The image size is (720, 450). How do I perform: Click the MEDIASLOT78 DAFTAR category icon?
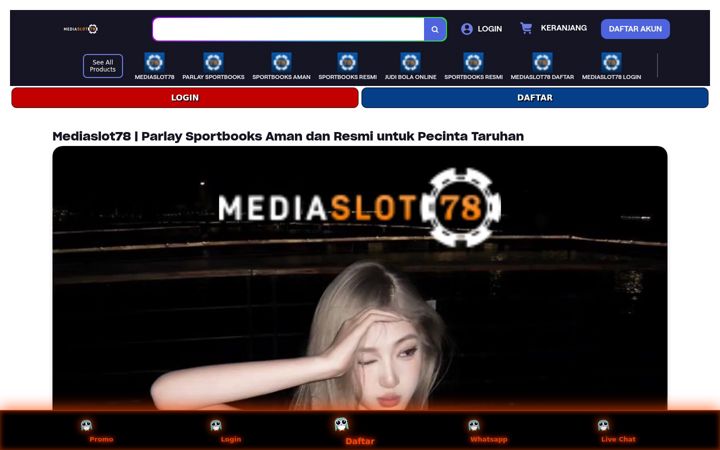[542, 62]
